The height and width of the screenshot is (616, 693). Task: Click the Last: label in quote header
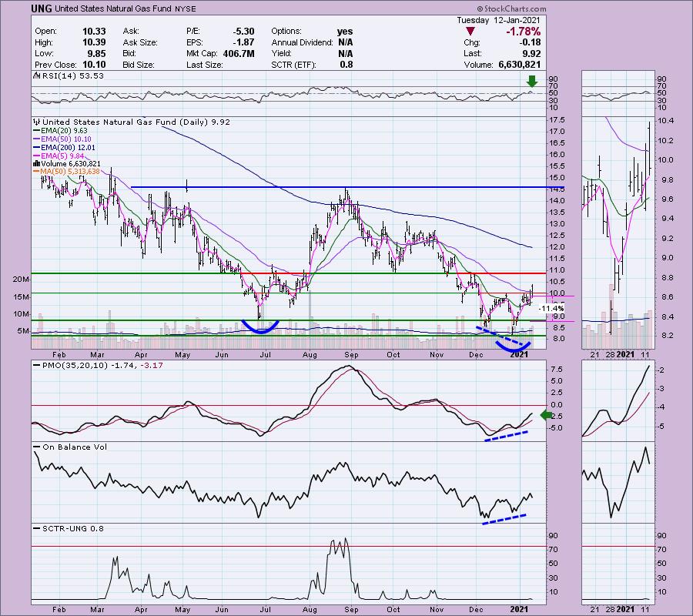tap(472, 53)
